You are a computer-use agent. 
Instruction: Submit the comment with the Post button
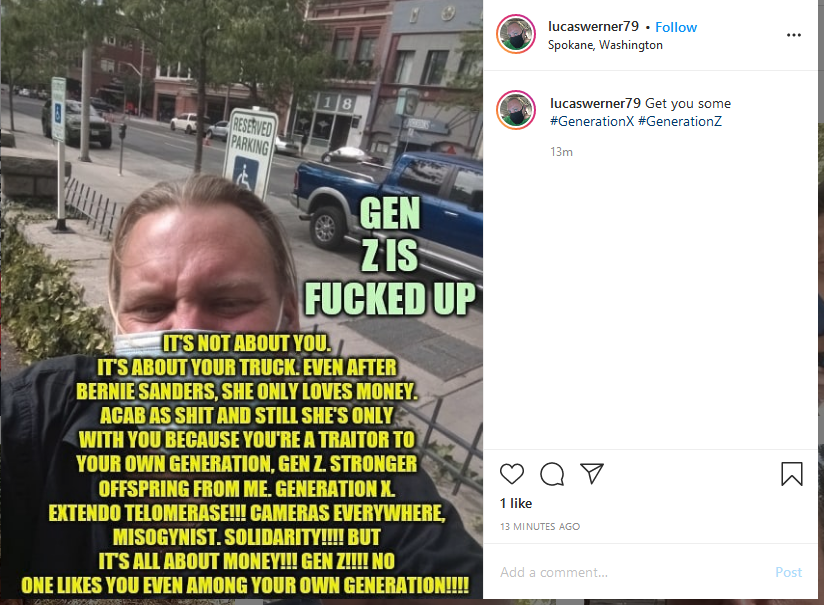click(x=788, y=572)
